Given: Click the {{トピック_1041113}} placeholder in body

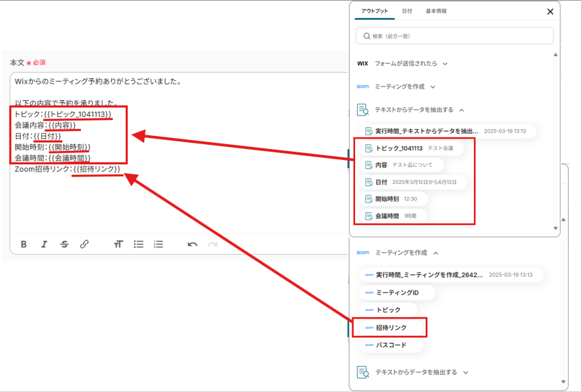Looking at the screenshot, I should point(78,114).
